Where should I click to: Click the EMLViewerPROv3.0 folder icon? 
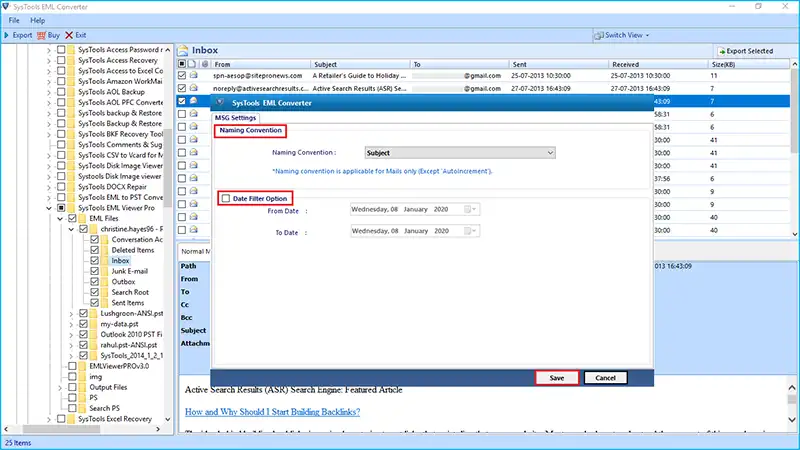(82, 366)
